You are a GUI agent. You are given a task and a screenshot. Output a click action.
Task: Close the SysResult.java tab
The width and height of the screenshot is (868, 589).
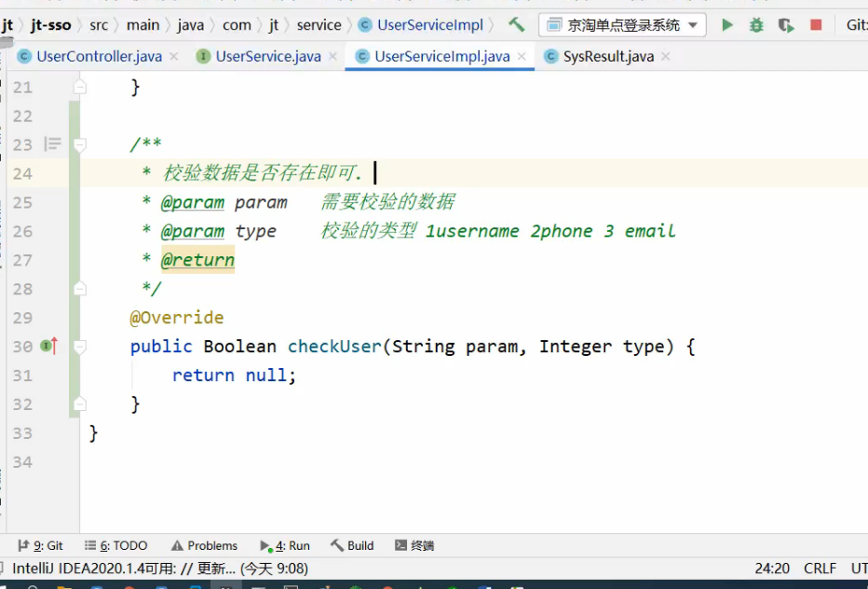665,57
